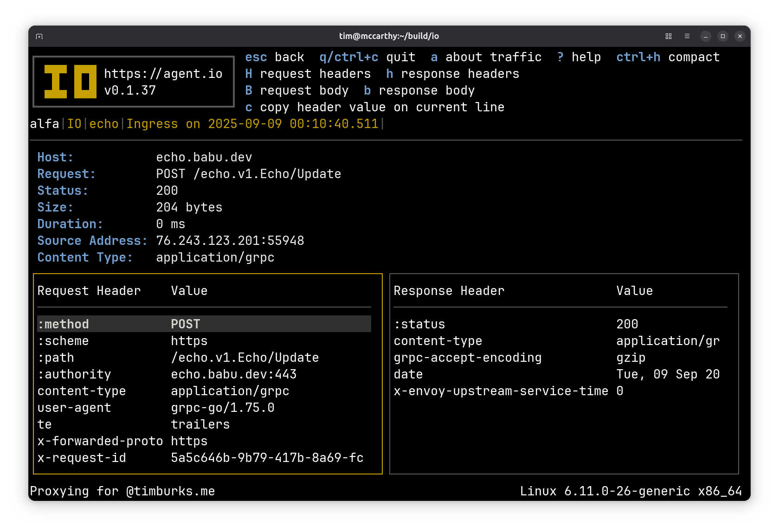Screen dimensions: 779x532
Task: Maximize the terminal window
Action: (723, 36)
